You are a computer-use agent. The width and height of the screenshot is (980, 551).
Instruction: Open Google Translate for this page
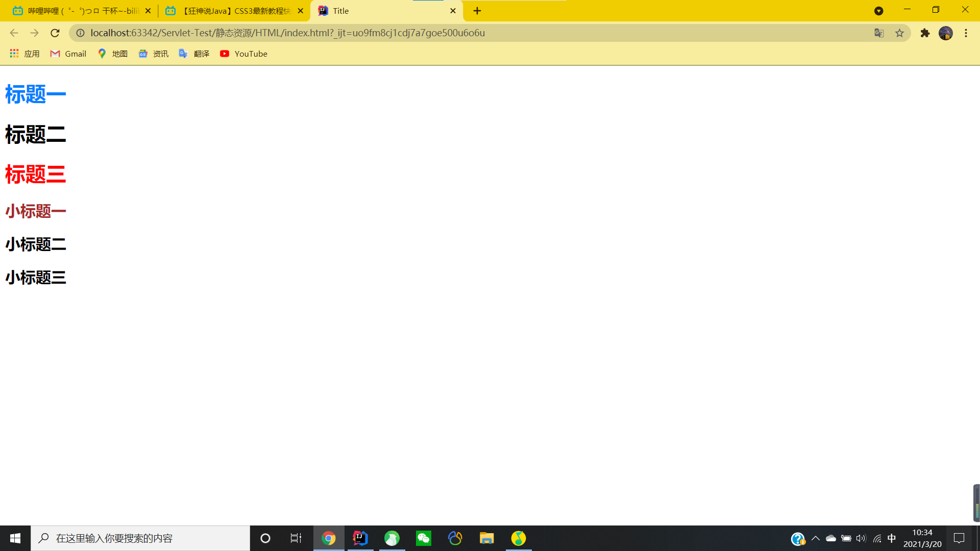click(878, 33)
